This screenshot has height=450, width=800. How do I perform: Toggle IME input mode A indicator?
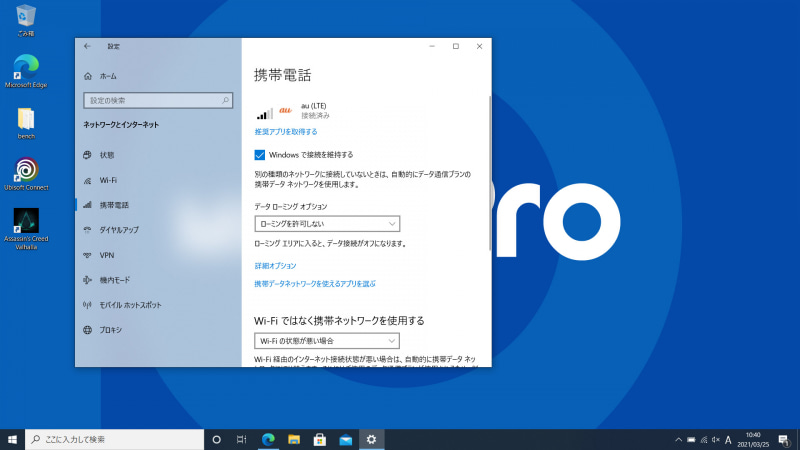(728, 440)
